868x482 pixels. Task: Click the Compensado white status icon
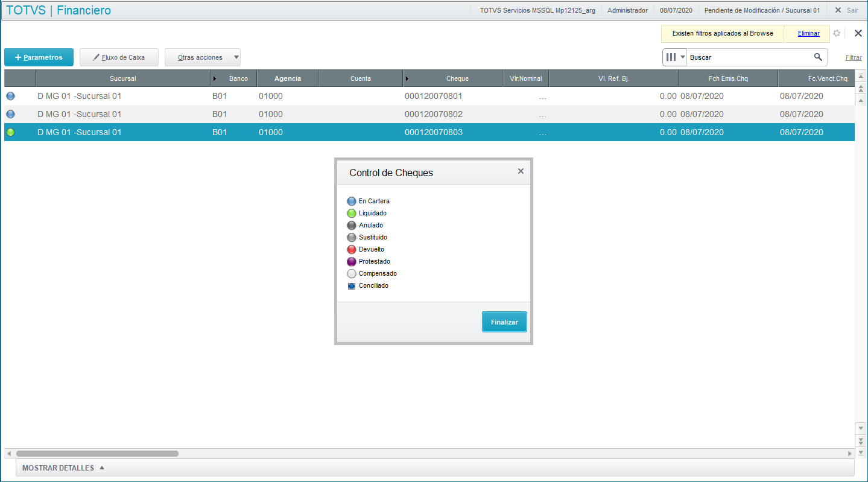click(x=352, y=274)
